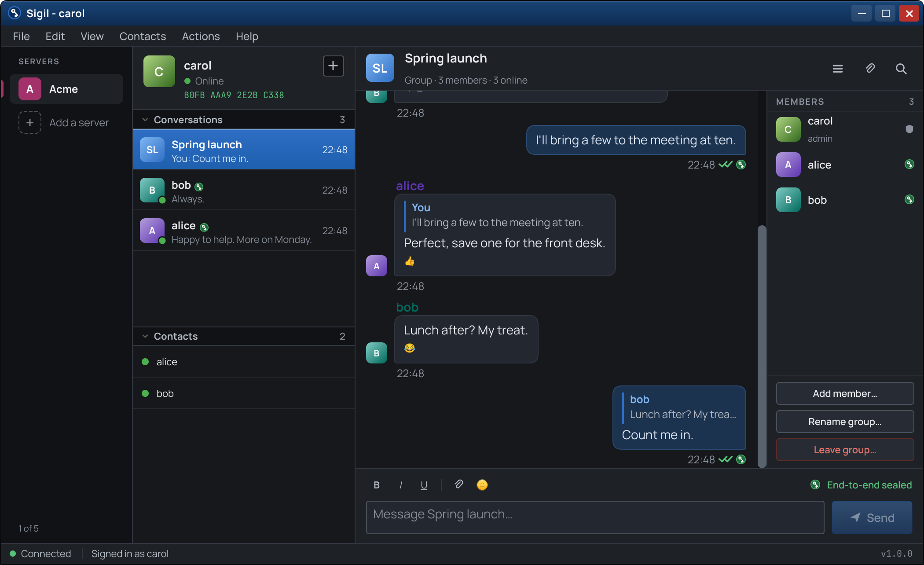Click the header paperclip attachments icon
The image size is (924, 565).
(870, 69)
